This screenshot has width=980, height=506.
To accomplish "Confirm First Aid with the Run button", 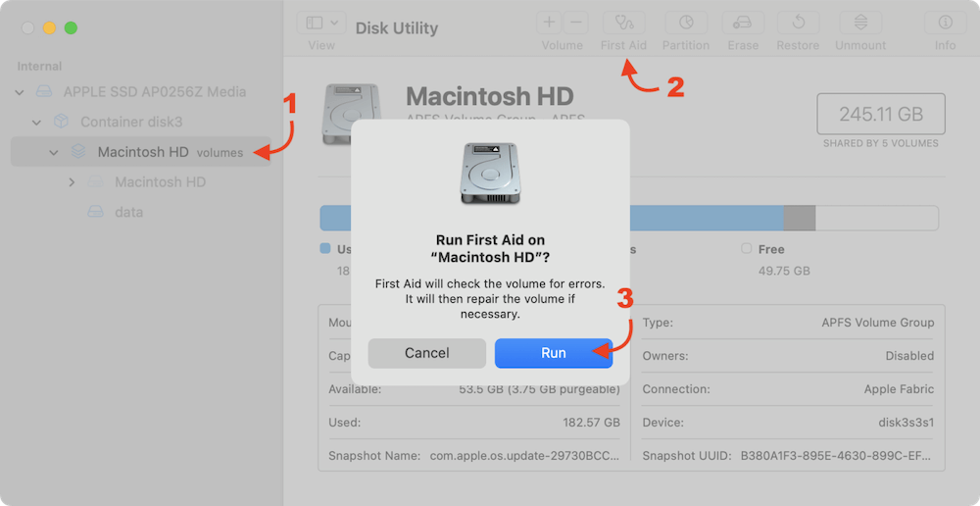I will 553,353.
